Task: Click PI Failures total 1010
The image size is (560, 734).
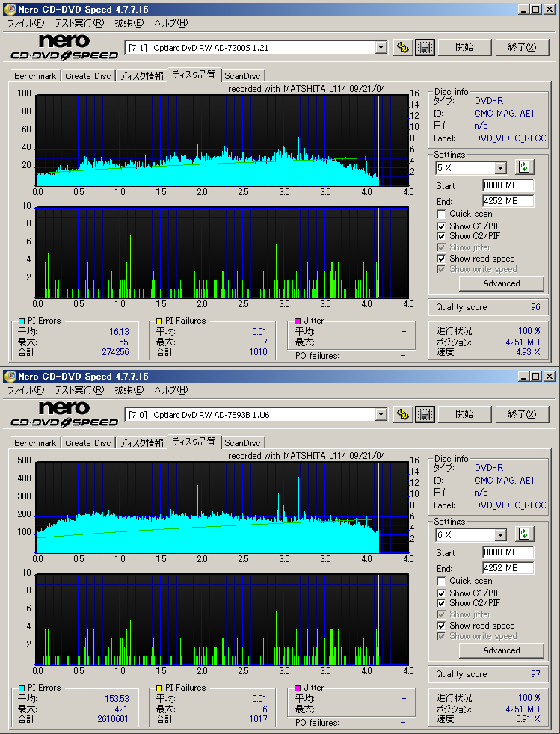Action: [x=258, y=352]
